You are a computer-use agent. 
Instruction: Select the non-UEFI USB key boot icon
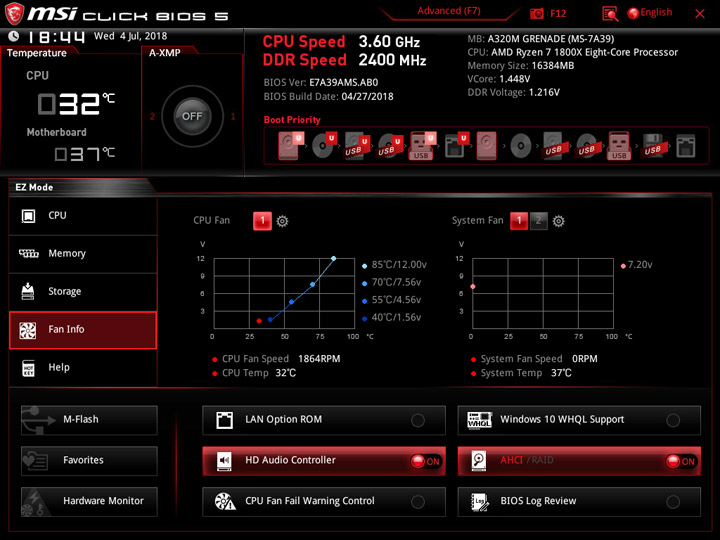tap(619, 146)
